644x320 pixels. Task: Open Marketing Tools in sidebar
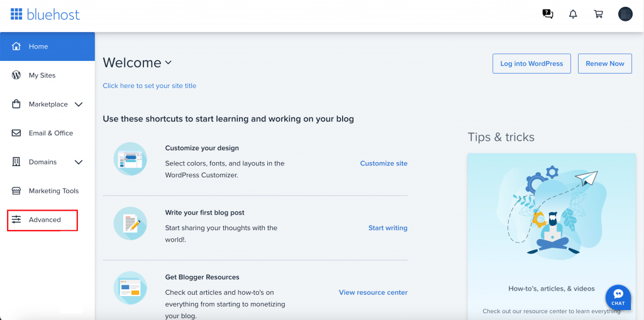point(53,191)
